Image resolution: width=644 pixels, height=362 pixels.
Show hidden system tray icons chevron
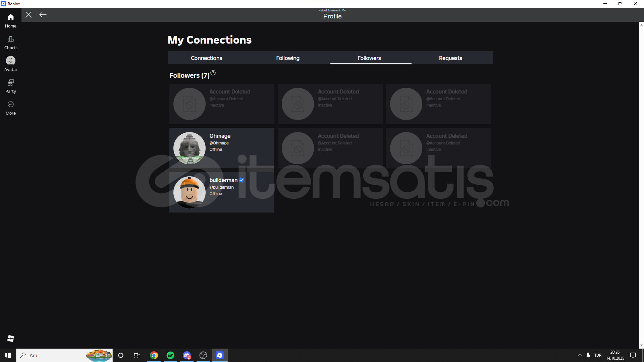580,355
